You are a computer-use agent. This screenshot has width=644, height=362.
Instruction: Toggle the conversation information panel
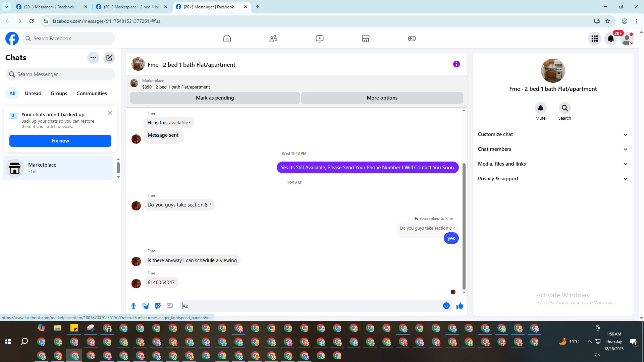coord(456,64)
